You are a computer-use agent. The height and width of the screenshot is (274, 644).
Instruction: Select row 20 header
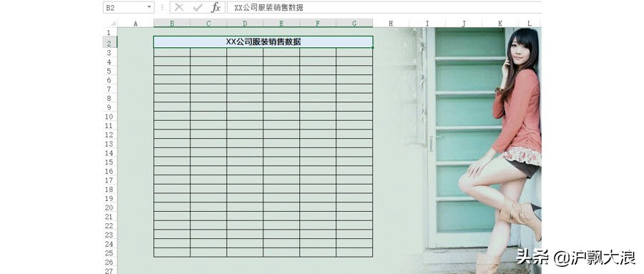(x=109, y=207)
